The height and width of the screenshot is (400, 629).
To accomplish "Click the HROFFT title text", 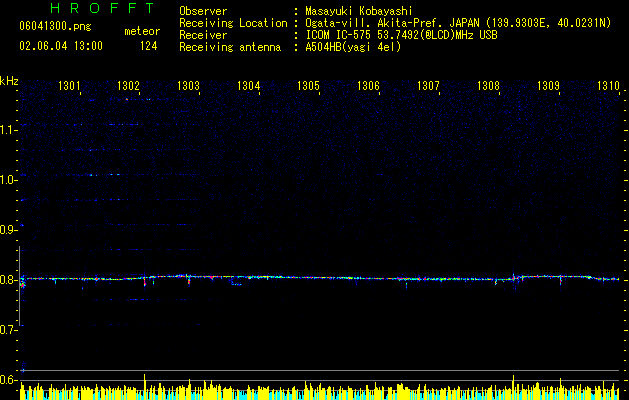I will (x=102, y=8).
